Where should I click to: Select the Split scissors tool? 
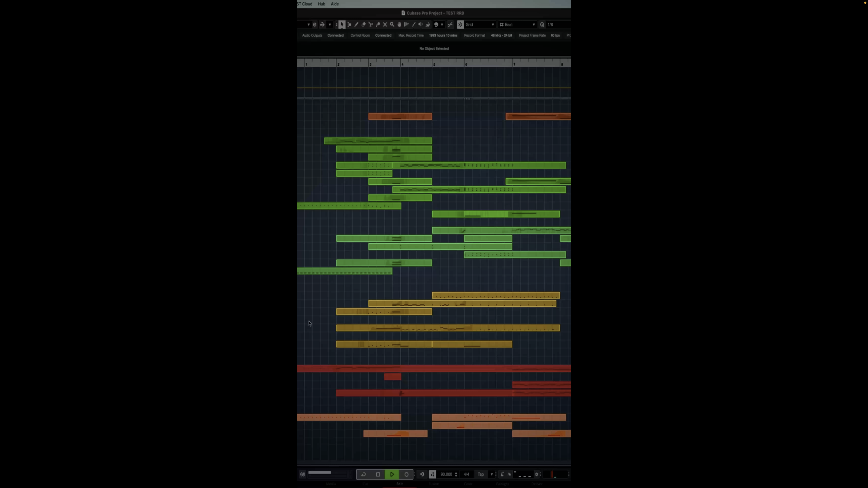point(371,24)
